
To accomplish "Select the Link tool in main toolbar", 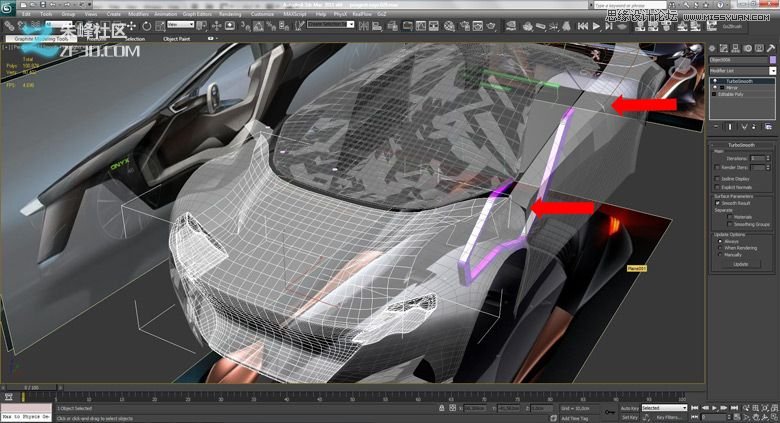I will pos(9,25).
